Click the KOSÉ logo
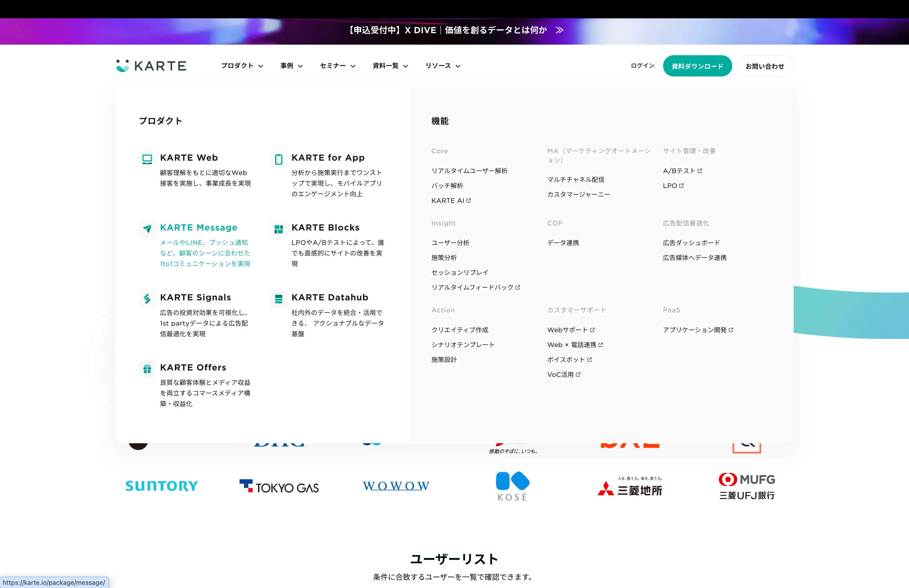Screen dimensions: 909x588 pyautogui.click(x=512, y=486)
